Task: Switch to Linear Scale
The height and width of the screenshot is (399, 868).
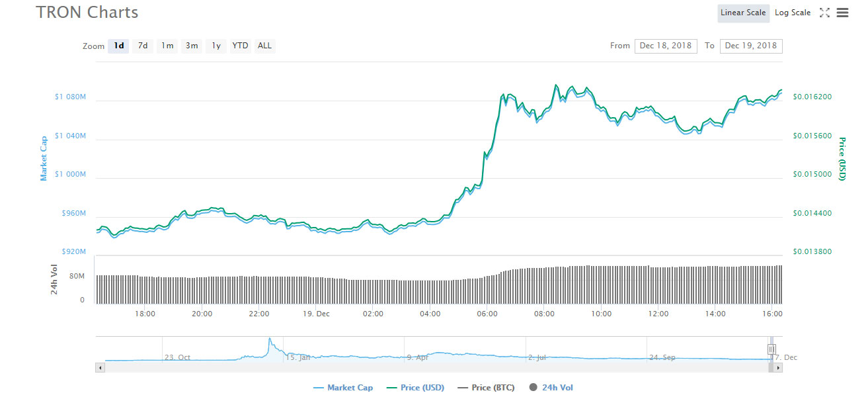Action: click(x=743, y=13)
